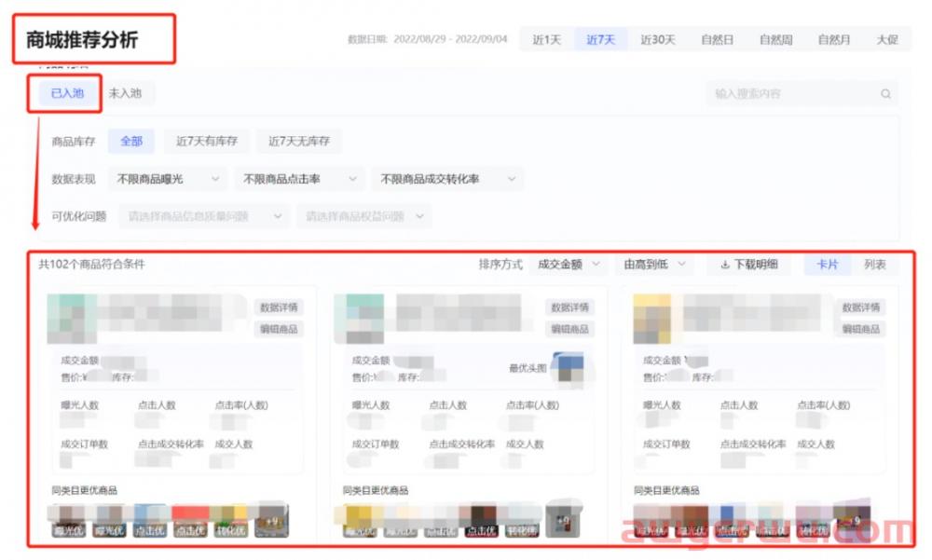Open the 不限商品成交转化率 dropdown
Screen dimensions: 932x560
tap(447, 179)
